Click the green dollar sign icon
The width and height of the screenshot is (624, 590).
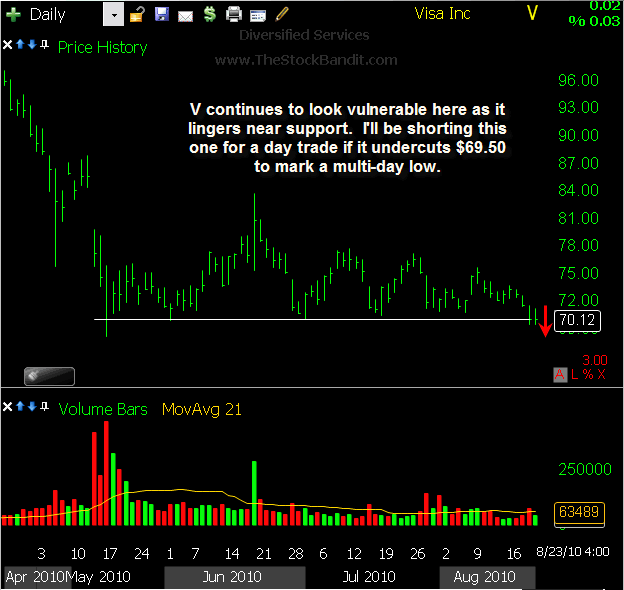pyautogui.click(x=210, y=15)
